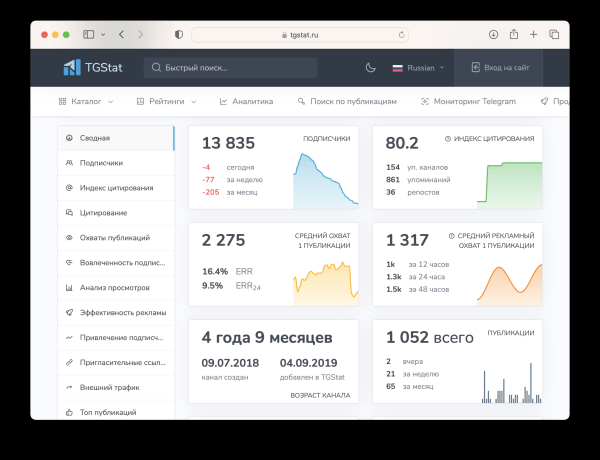This screenshot has width=600, height=460.
Task: Open the Russian language dropdown
Action: [x=418, y=68]
